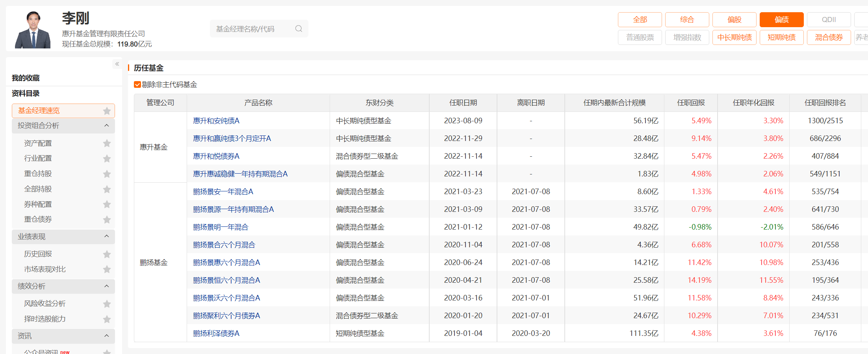Collapse the 业绩表现 group

tap(106, 237)
